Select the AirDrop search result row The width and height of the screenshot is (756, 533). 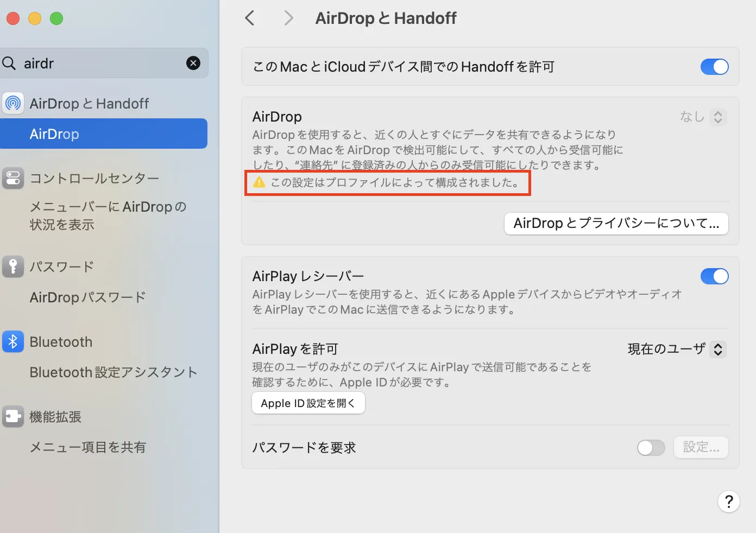(x=104, y=134)
